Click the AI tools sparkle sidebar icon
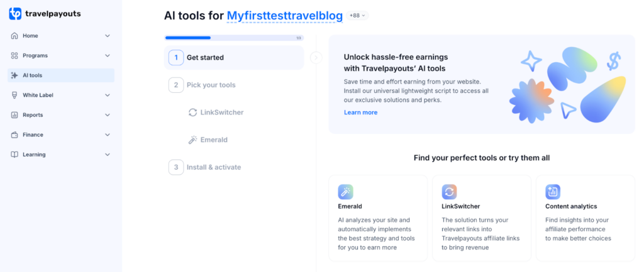 click(x=14, y=75)
